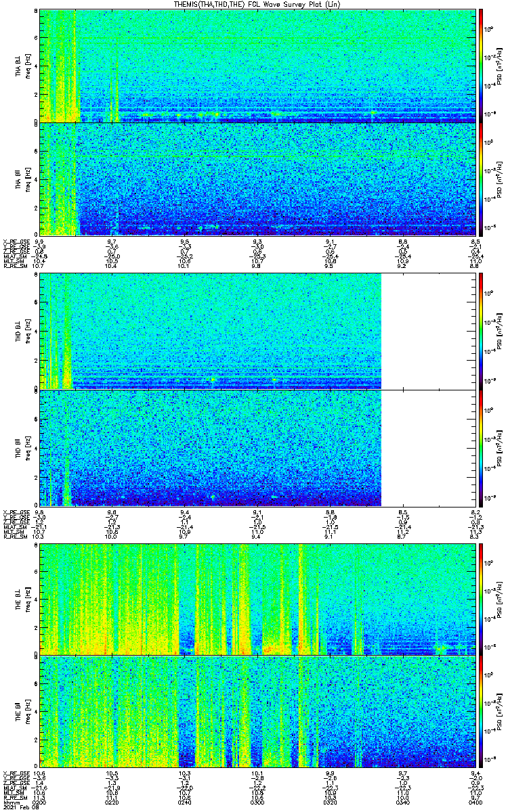Click the PSD color bar beside THE B-perpendicular
This screenshot has width=508, height=812.
pyautogui.click(x=481, y=599)
